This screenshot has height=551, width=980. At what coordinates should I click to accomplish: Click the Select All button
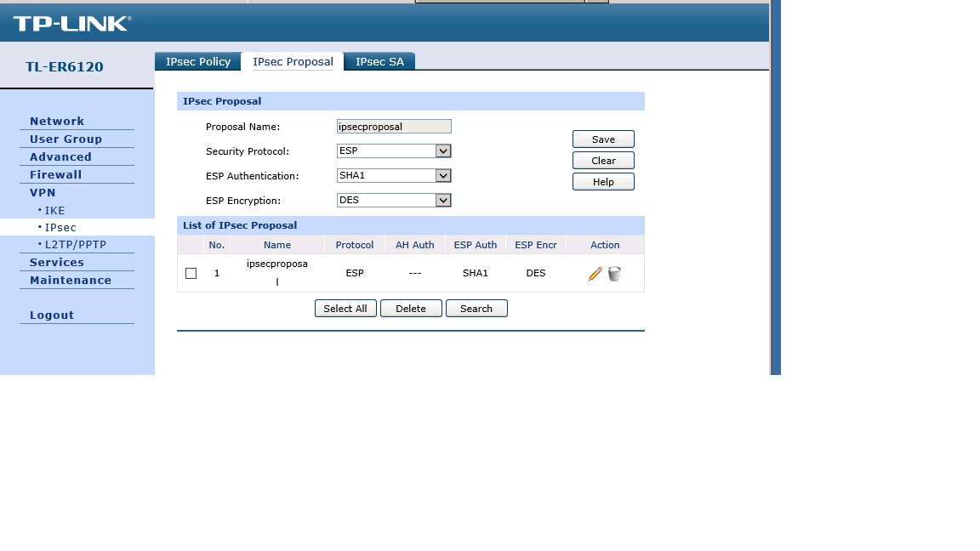[345, 309]
